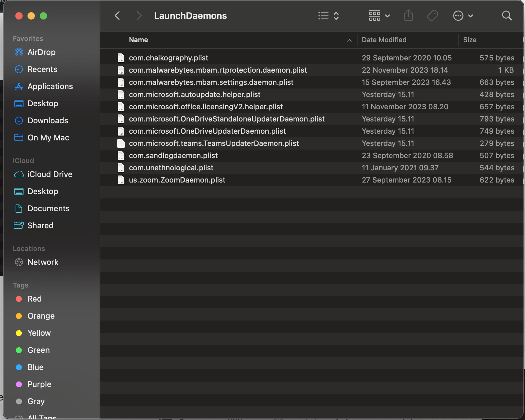Image resolution: width=525 pixels, height=420 pixels.
Task: Click the Search magnifier icon in toolbar
Action: [x=507, y=16]
